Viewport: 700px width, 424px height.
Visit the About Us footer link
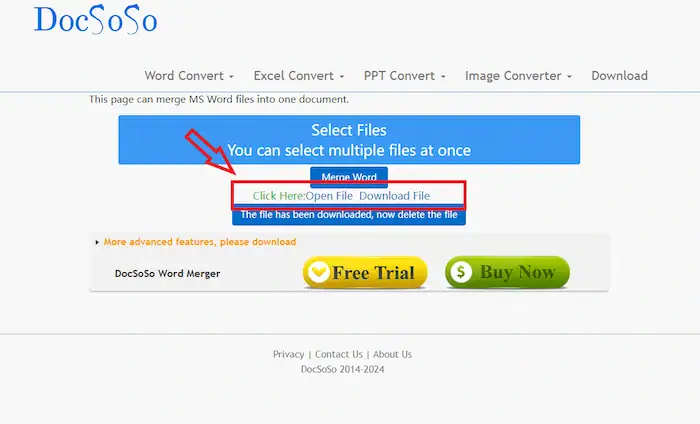(392, 354)
